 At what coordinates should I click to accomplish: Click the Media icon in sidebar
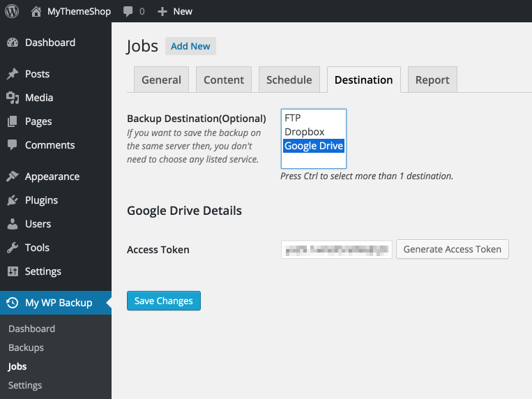click(x=13, y=98)
